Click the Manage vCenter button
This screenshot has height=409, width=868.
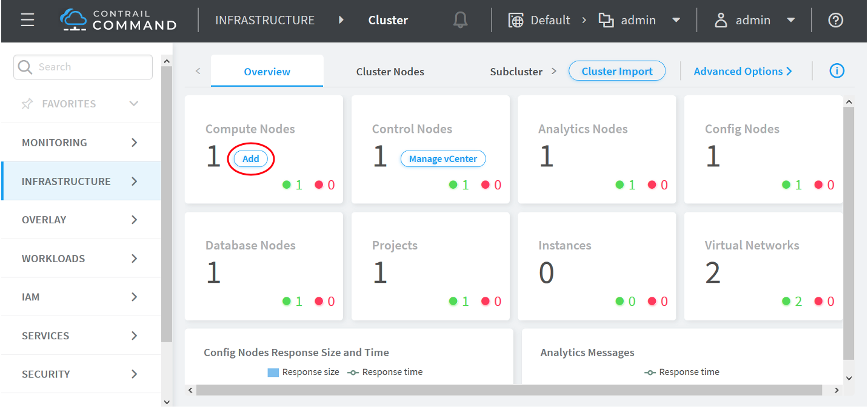click(443, 159)
